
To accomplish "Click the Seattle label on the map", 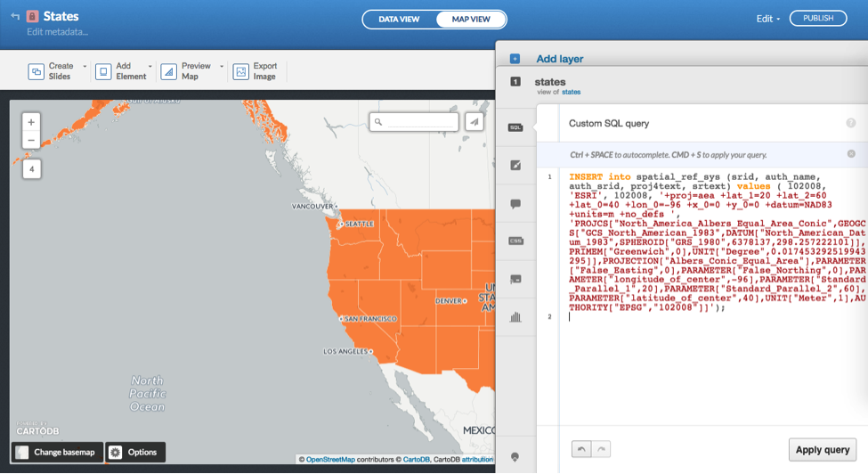I will tap(360, 225).
